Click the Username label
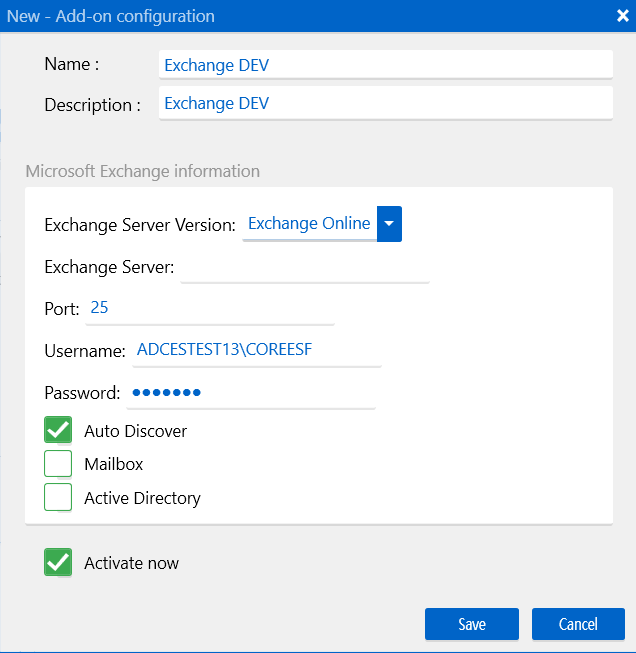 (x=85, y=351)
